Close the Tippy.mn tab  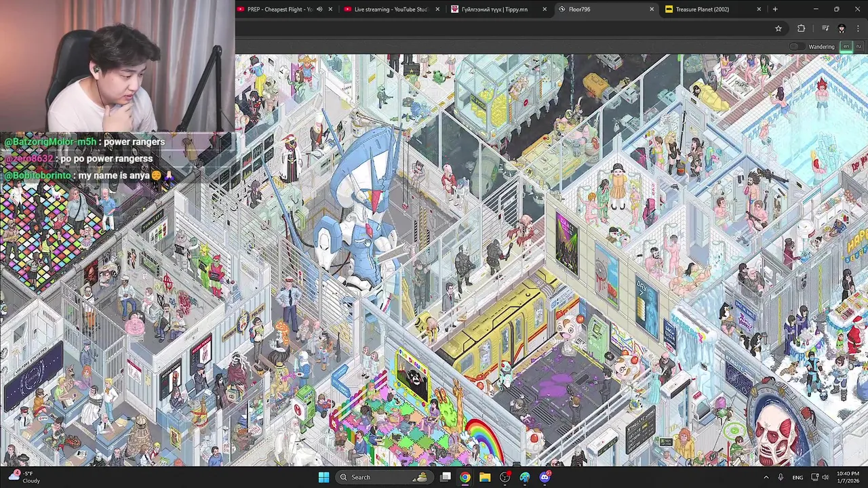click(545, 9)
